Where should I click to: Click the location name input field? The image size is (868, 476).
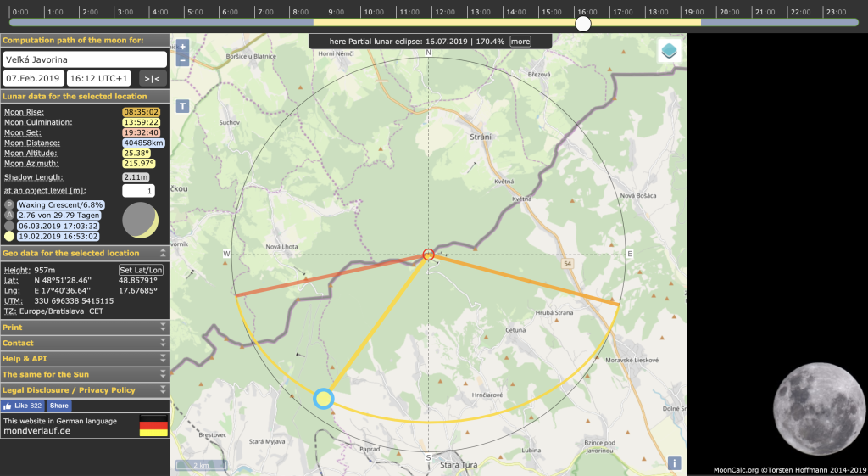coord(84,59)
